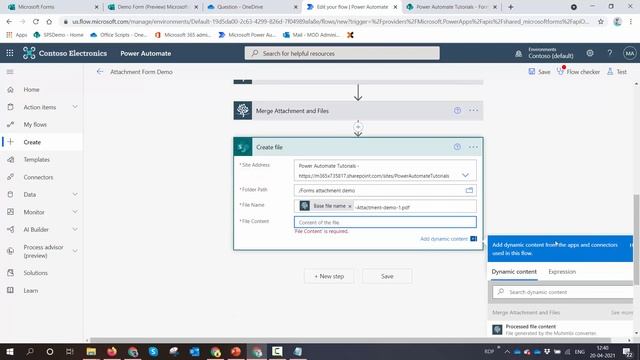Open the ellipsis menu of Create file
The height and width of the screenshot is (360, 640).
473,147
